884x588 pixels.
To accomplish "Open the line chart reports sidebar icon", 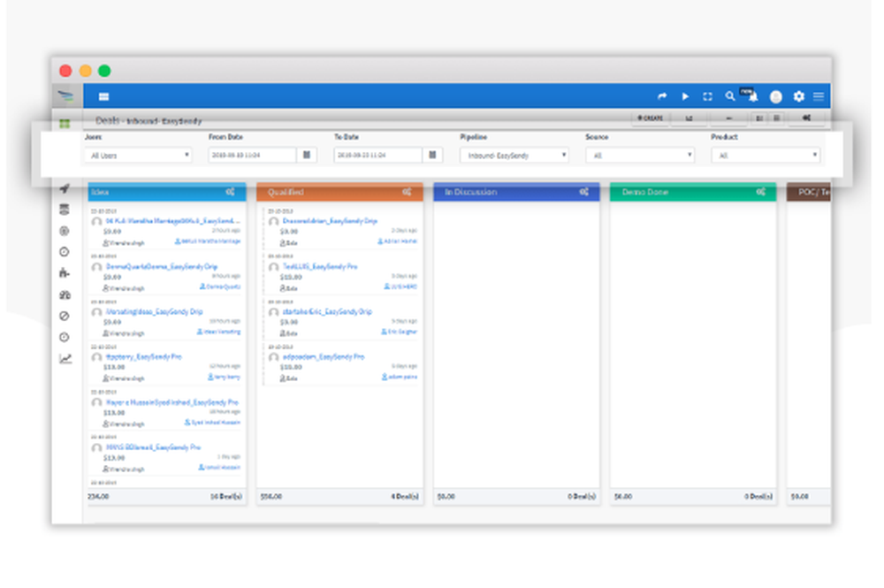I will tap(65, 359).
